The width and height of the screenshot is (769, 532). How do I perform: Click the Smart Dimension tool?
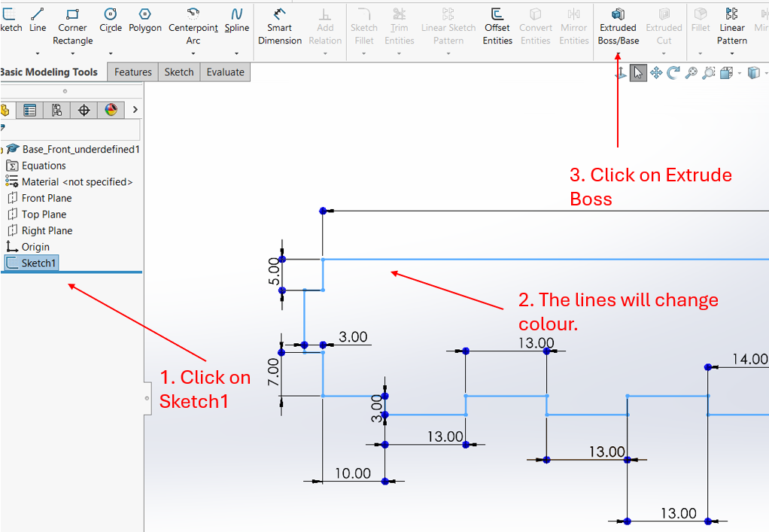[x=279, y=26]
